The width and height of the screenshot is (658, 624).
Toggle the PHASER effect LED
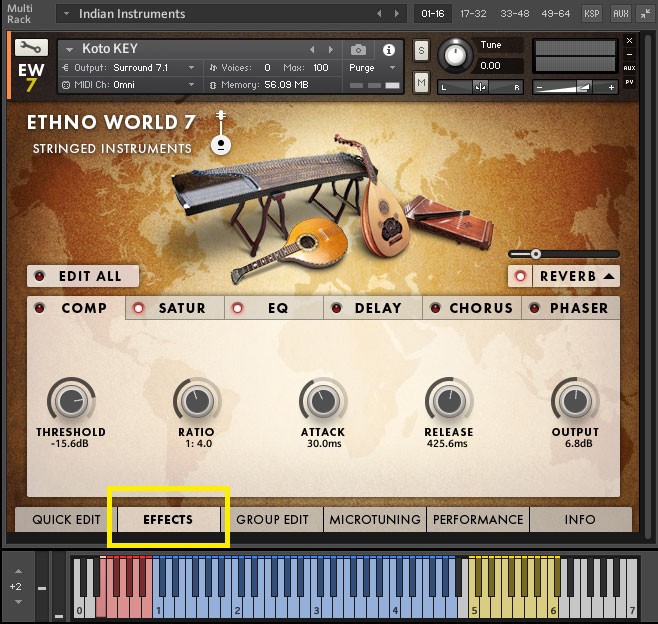pos(534,308)
